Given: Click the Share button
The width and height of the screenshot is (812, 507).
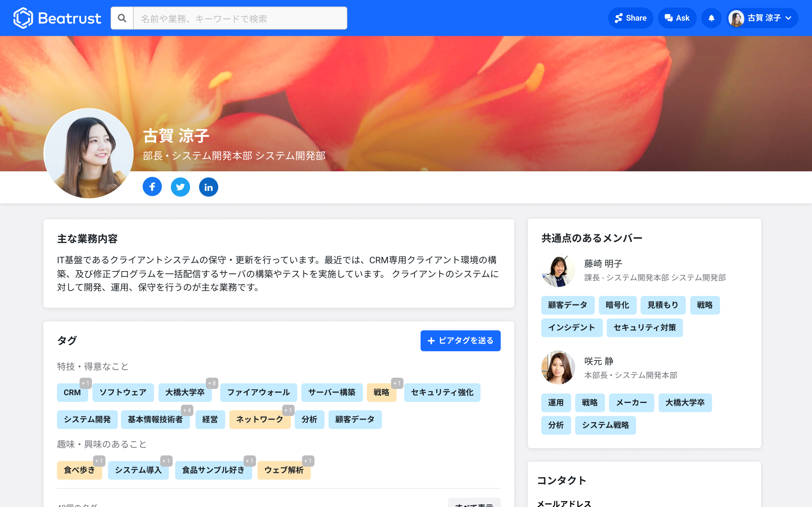Looking at the screenshot, I should [630, 18].
